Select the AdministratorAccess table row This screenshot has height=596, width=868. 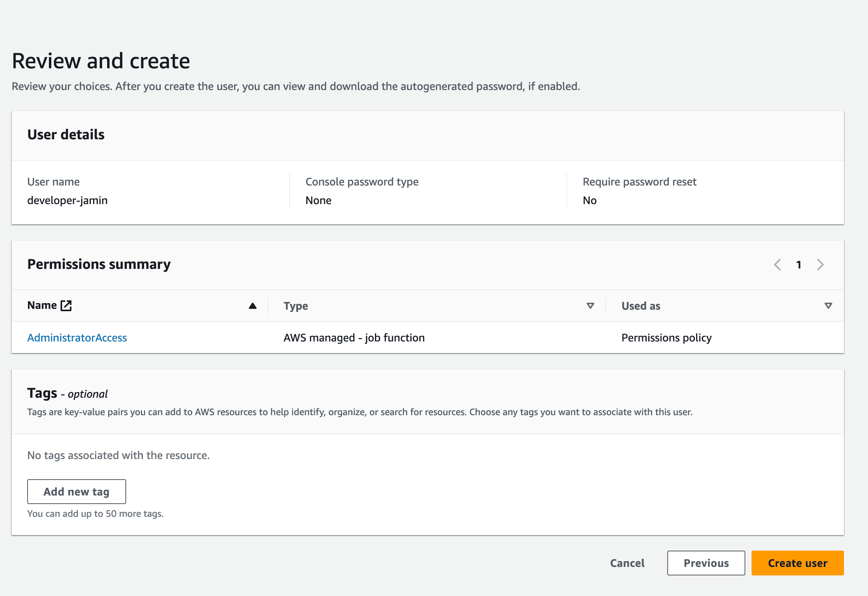tap(427, 338)
